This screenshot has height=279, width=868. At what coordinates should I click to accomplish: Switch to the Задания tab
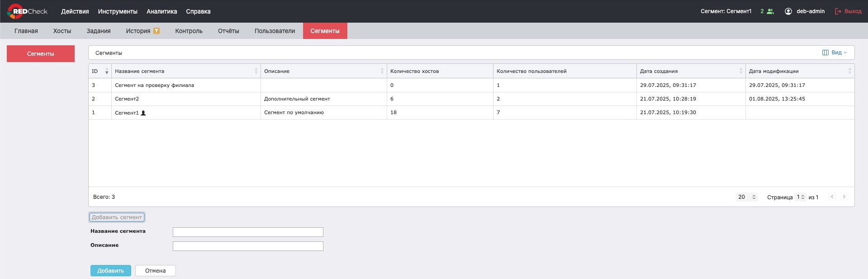pyautogui.click(x=99, y=31)
